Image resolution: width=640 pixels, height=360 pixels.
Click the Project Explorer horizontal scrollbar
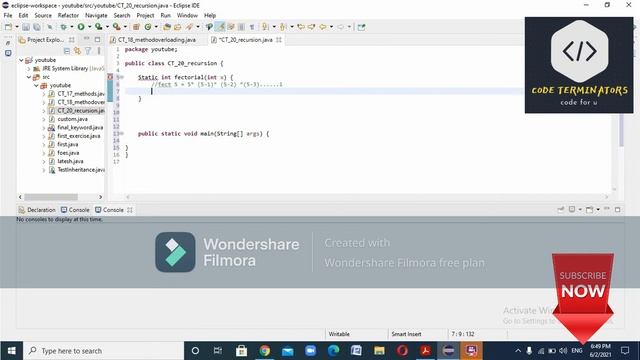(x=51, y=197)
